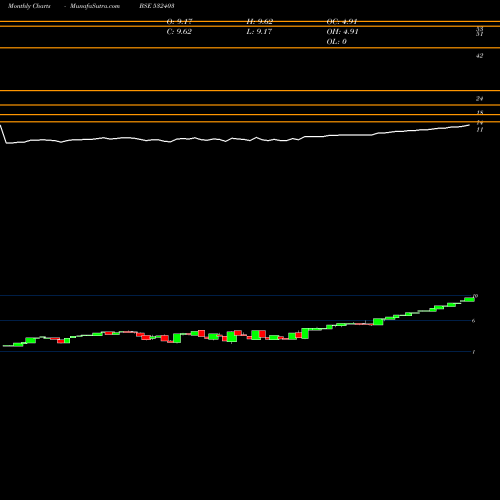500x500 pixels.
Task: Click the 'OH: 4.91' value
Action: click(342, 32)
